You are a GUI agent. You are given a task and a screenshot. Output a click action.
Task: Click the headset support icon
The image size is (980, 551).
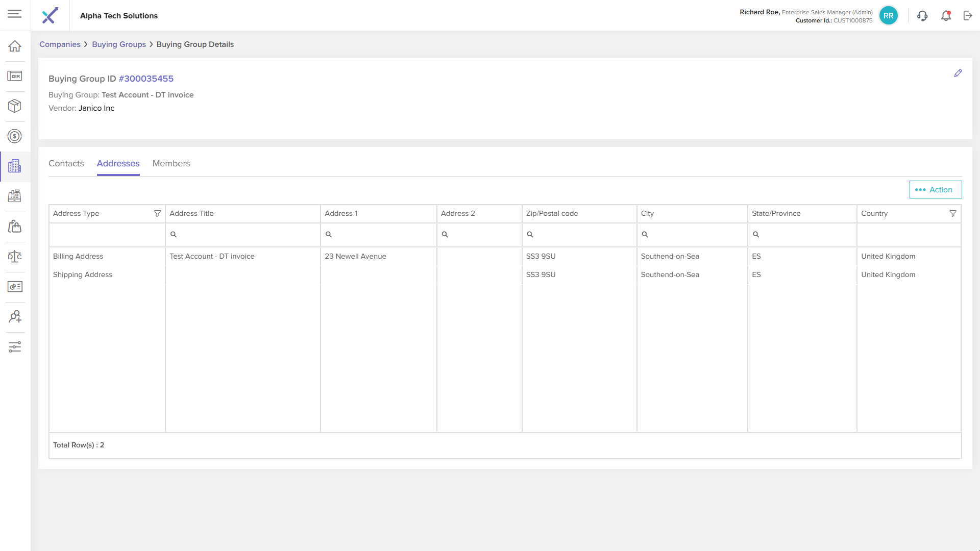(x=922, y=16)
